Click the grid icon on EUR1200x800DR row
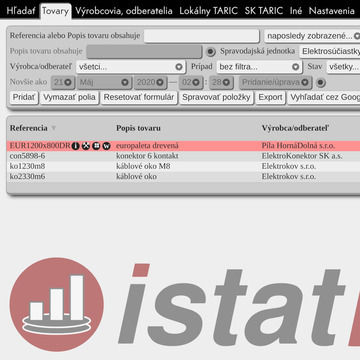This screenshot has height=360, width=360. click(x=96, y=146)
